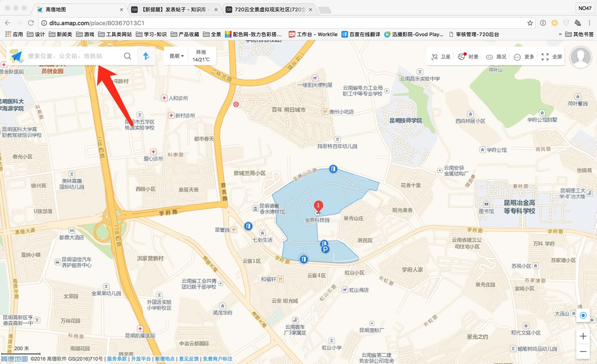Toggle the street view (时景) layer

click(468, 56)
